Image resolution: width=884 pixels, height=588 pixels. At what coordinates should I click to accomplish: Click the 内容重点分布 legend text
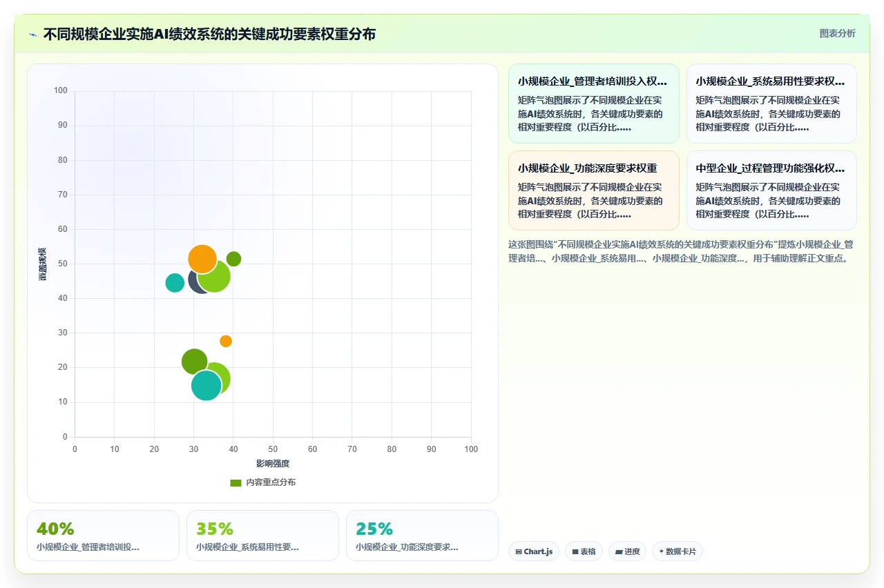pos(271,482)
